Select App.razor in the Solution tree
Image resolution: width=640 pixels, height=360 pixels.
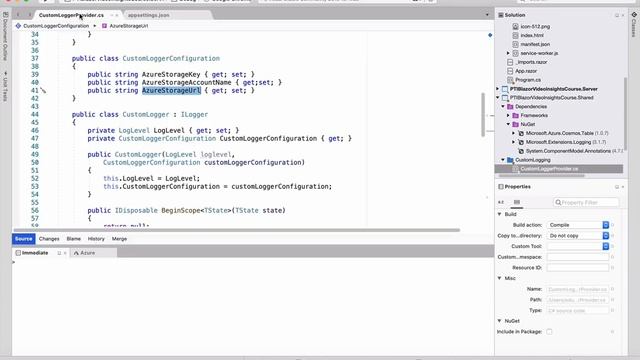[526, 71]
